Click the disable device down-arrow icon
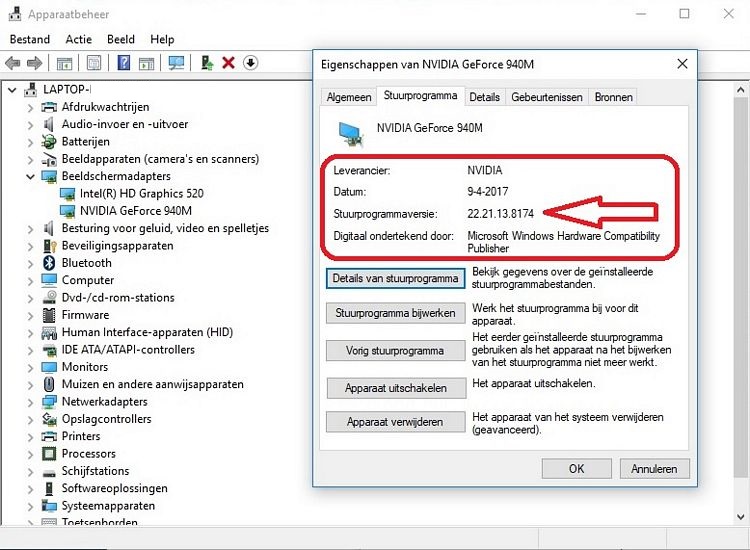Viewport: 750px width, 550px height. (x=251, y=63)
